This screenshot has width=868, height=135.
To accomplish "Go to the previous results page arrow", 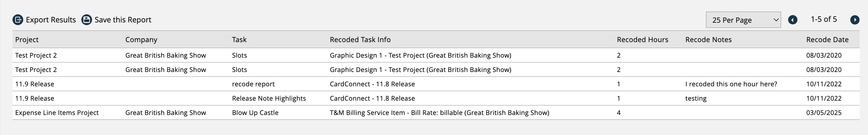I will click(x=793, y=20).
